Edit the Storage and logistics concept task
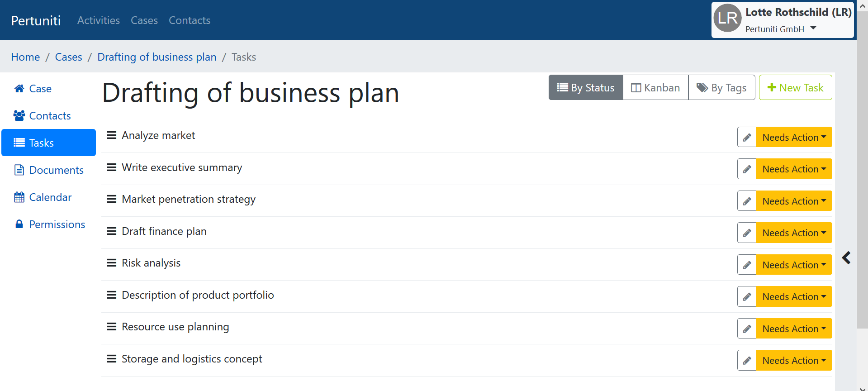This screenshot has height=391, width=868. pyautogui.click(x=747, y=360)
